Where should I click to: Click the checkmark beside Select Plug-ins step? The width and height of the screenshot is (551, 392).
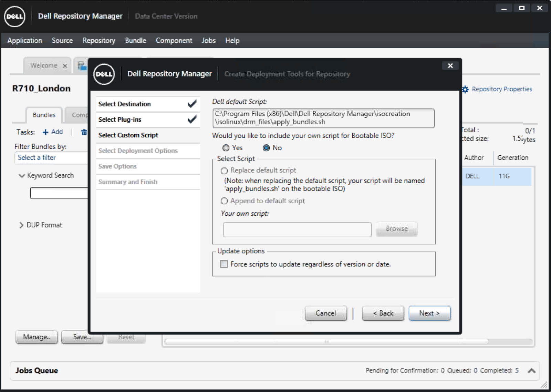pos(192,120)
